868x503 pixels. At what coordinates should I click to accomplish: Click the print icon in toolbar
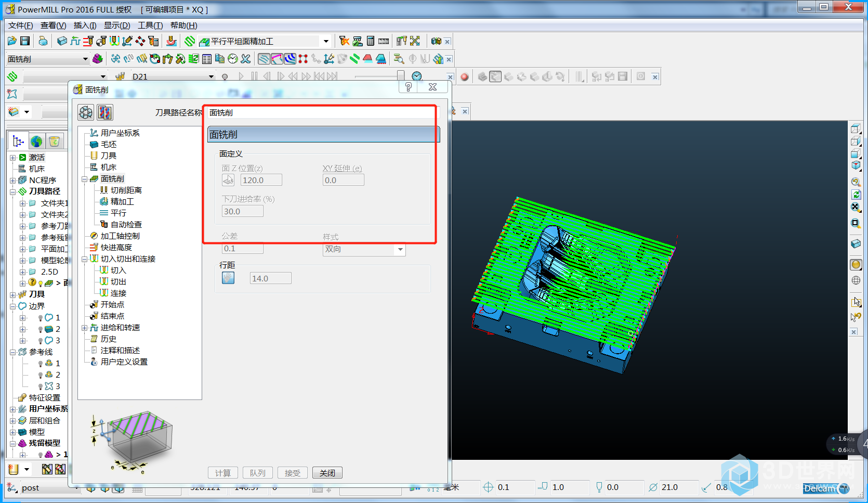click(x=43, y=41)
